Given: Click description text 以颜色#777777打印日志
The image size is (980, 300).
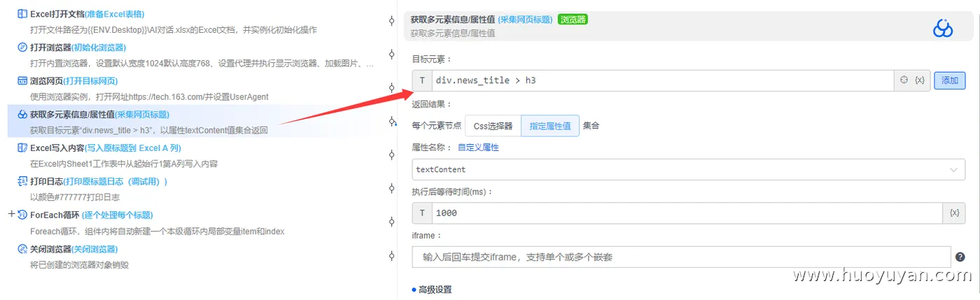Looking at the screenshot, I should click(x=75, y=197).
